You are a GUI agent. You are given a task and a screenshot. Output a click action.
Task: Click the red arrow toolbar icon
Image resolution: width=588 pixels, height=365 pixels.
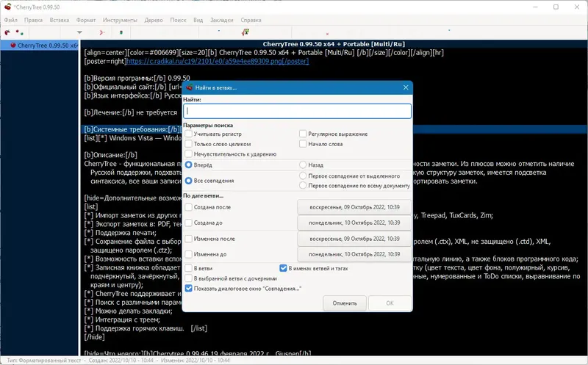click(101, 32)
